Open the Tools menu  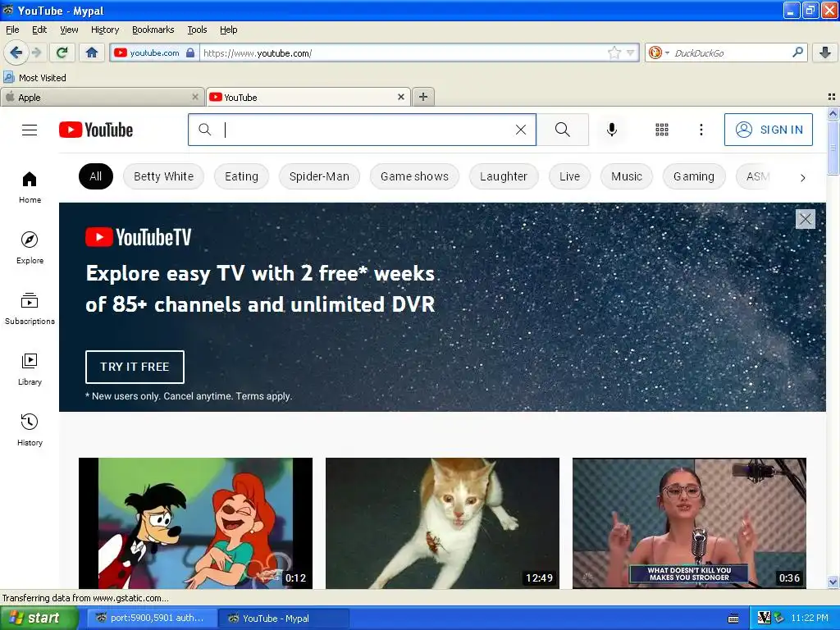tap(197, 30)
